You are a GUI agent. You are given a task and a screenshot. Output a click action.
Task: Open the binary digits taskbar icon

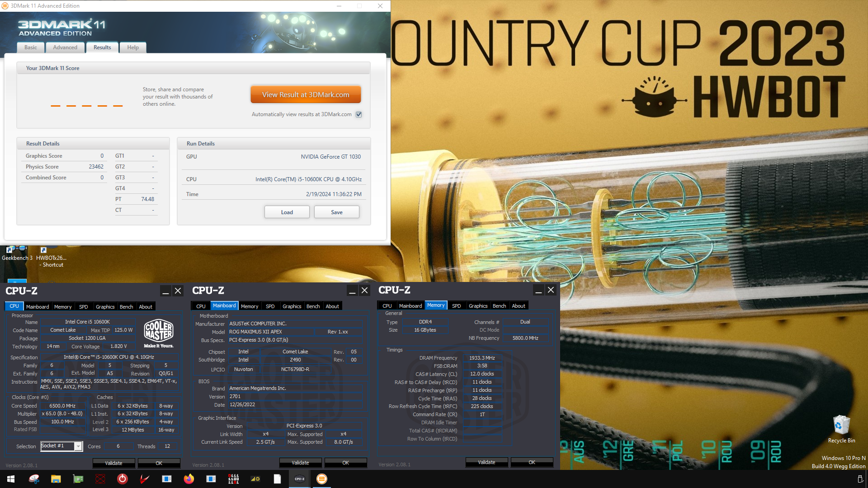point(233,479)
